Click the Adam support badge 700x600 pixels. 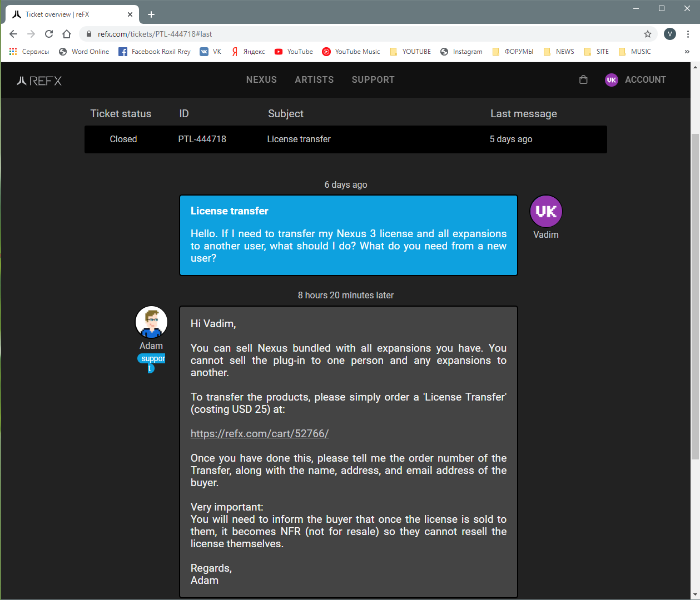[151, 363]
